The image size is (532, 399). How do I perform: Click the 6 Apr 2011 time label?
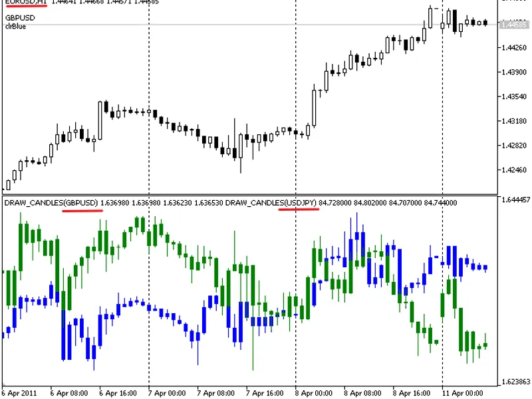click(x=19, y=393)
